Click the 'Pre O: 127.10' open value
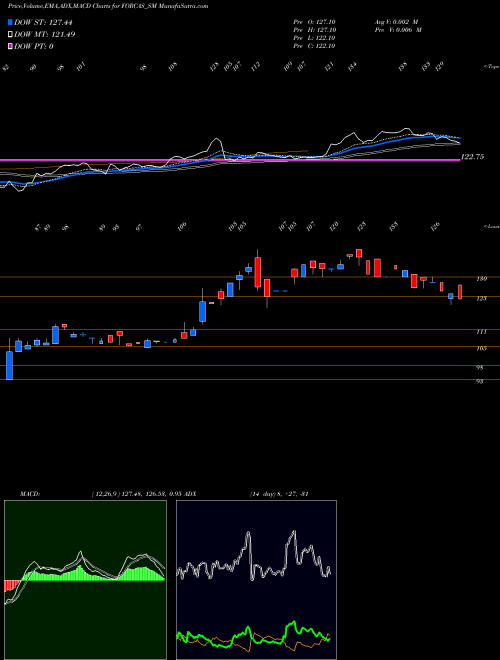This screenshot has width=500, height=660. [x=314, y=22]
